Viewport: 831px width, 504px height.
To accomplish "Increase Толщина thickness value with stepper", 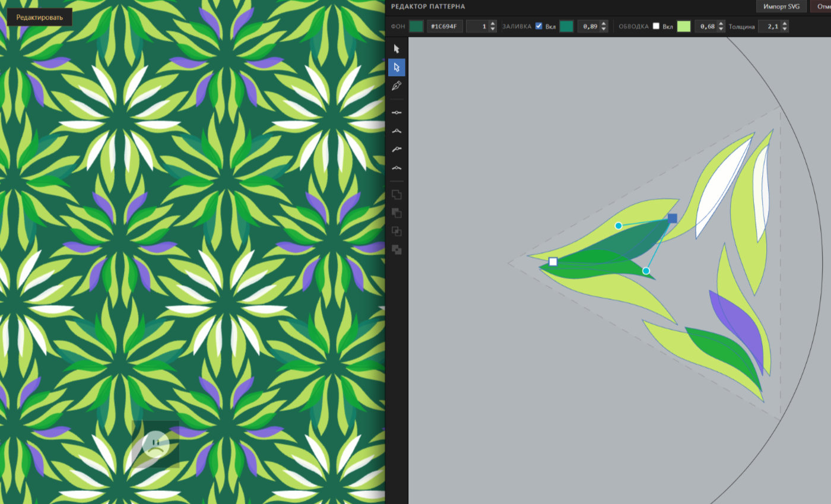I will [785, 24].
